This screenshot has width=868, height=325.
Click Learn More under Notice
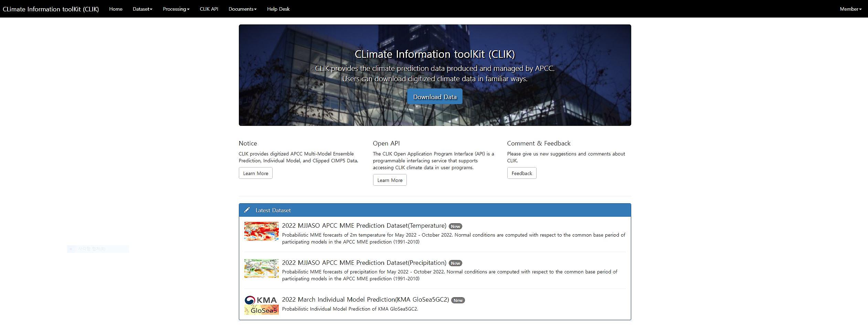click(255, 173)
